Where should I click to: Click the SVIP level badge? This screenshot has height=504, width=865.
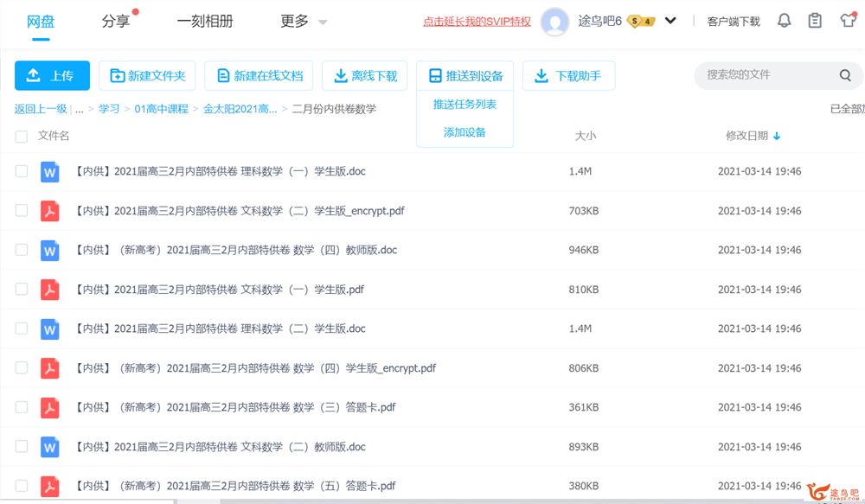[641, 22]
